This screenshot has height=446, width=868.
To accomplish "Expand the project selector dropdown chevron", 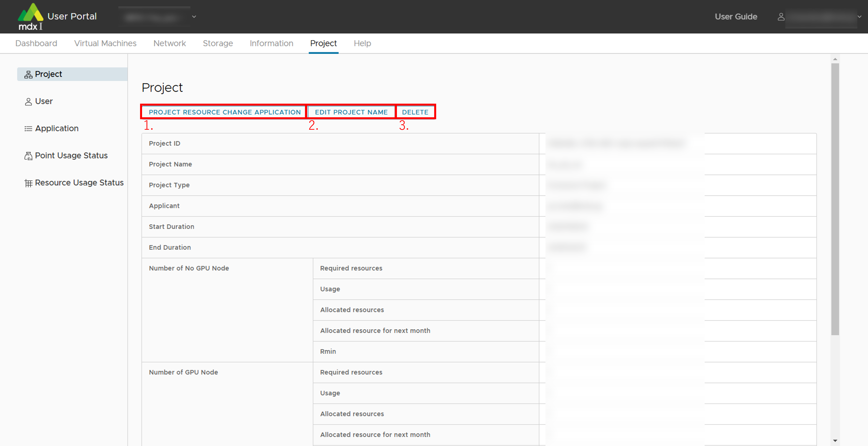I will pos(194,17).
